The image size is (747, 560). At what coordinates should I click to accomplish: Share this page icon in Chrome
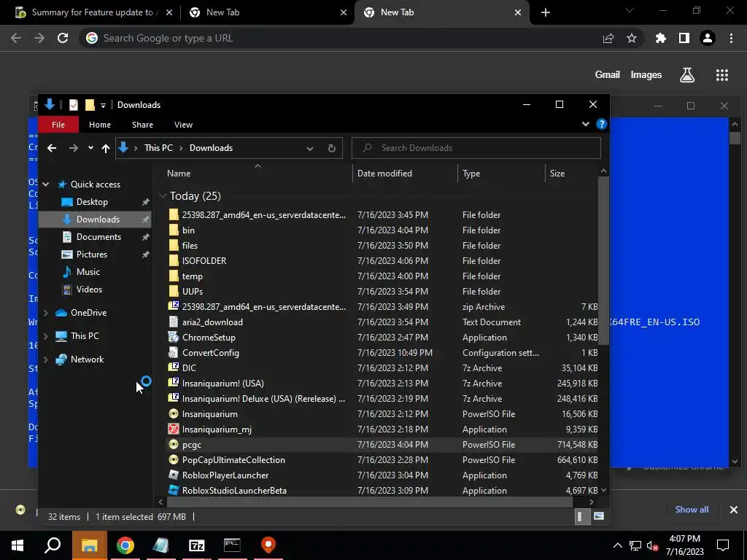pos(608,38)
